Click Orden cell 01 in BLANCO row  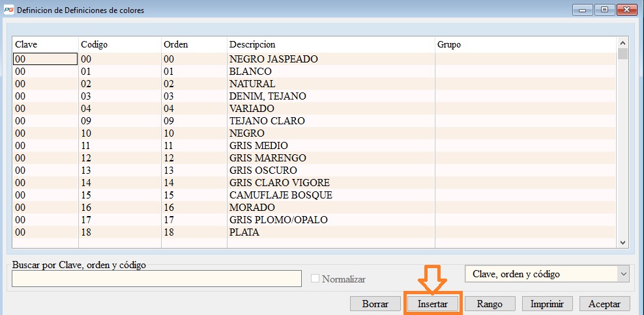pos(194,72)
